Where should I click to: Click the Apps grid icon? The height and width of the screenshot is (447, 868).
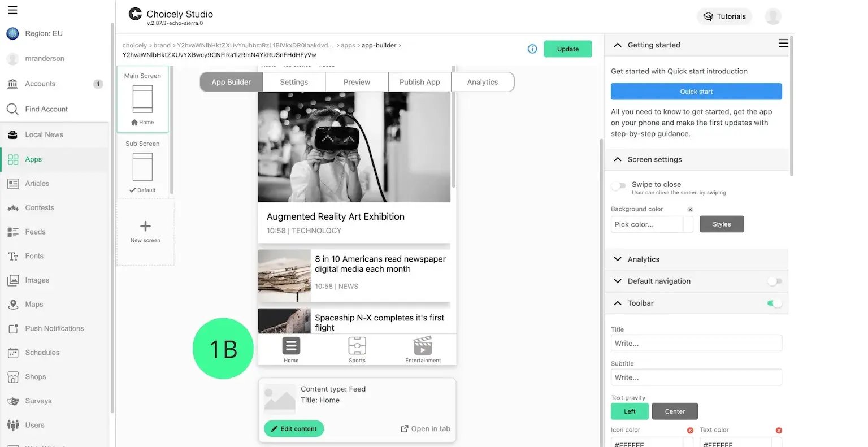tap(13, 160)
